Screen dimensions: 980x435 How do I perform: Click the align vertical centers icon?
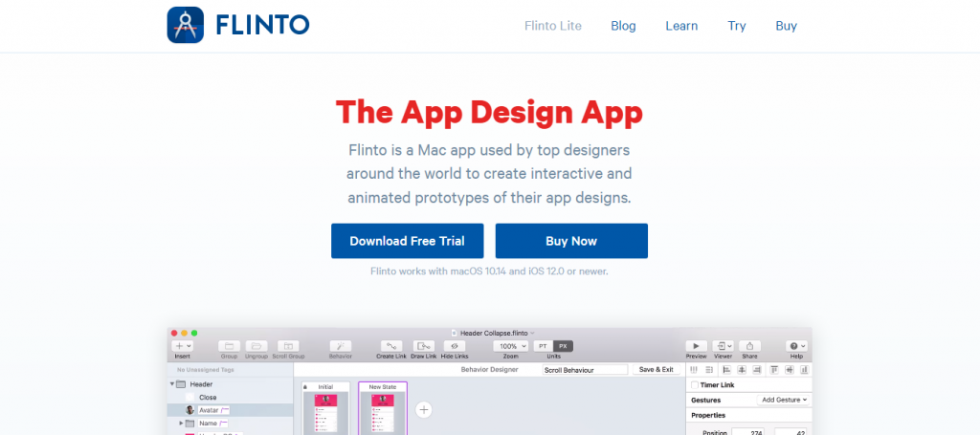tap(789, 370)
